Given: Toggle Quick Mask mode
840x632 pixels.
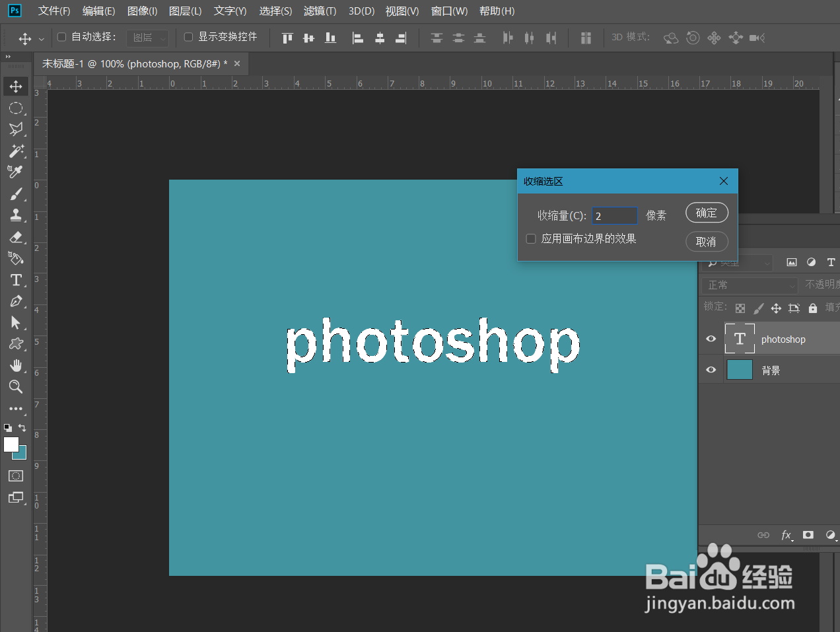Looking at the screenshot, I should pyautogui.click(x=16, y=476).
